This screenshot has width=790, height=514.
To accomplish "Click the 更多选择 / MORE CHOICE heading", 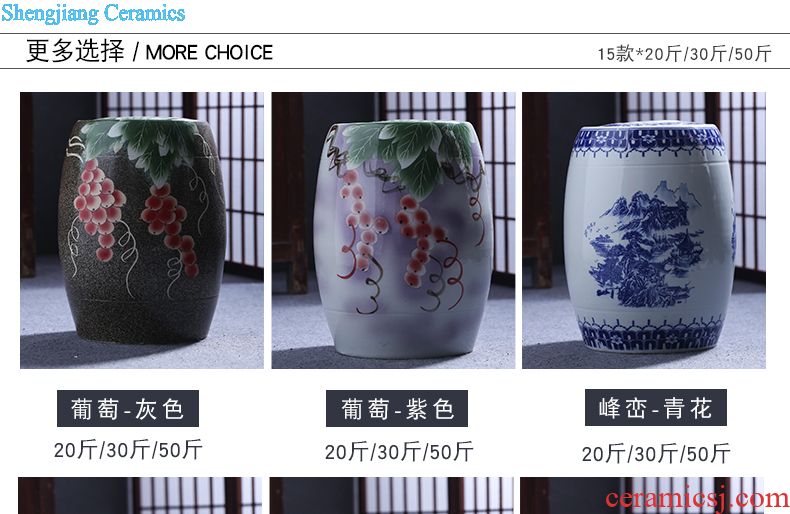I will [x=150, y=51].
